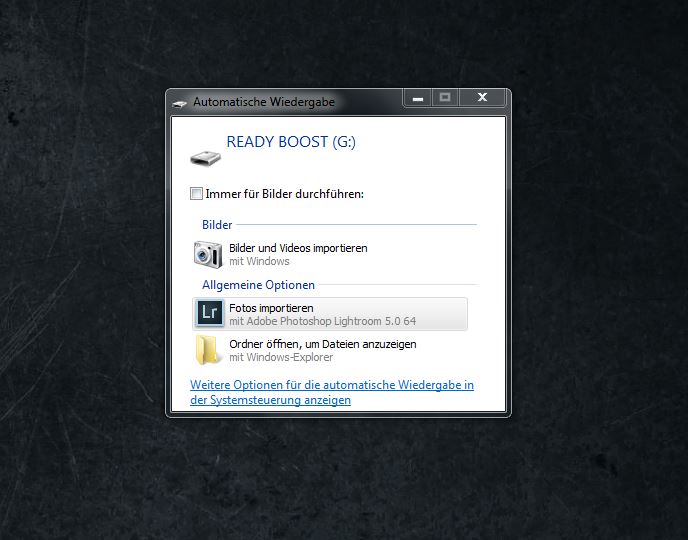Choose 'Fotos importieren' with Lightroom
The image size is (688, 540).
[x=330, y=314]
